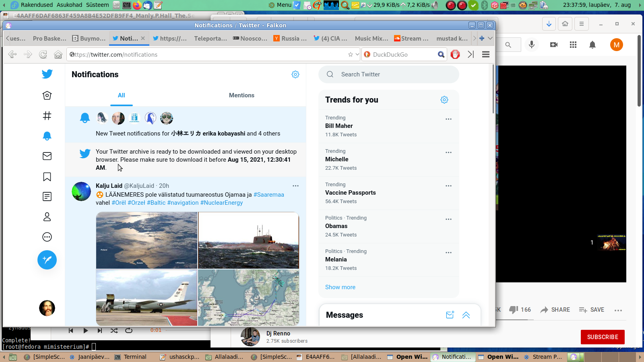Open the YouTube create video icon
Image resolution: width=644 pixels, height=362 pixels.
pyautogui.click(x=554, y=45)
